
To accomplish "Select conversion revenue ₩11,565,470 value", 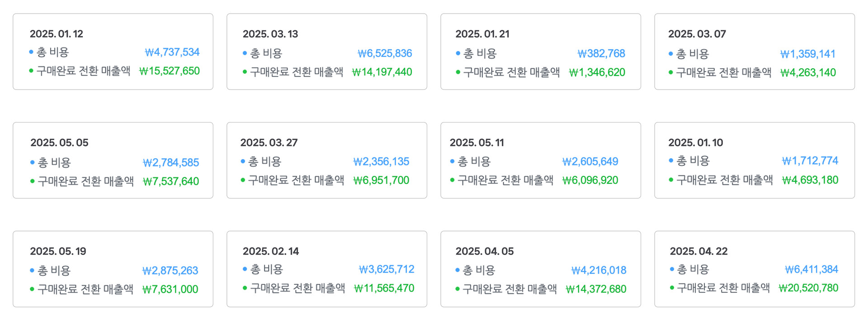I will click(384, 288).
